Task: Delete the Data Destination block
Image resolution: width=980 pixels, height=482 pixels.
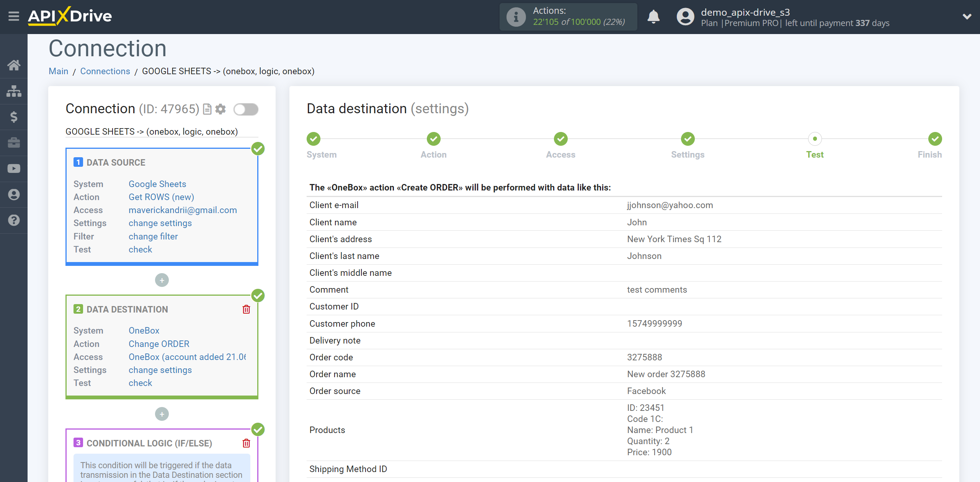Action: [x=246, y=309]
